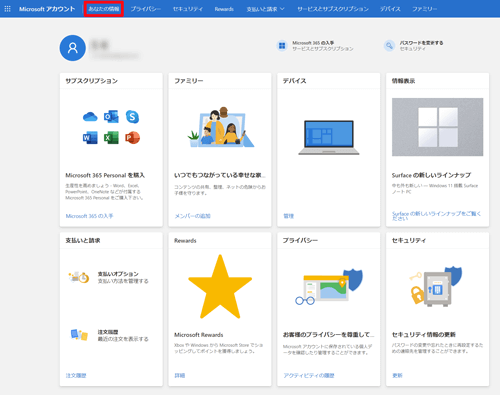
Task: Click the OneDrive cloud icon
Action: click(90, 117)
